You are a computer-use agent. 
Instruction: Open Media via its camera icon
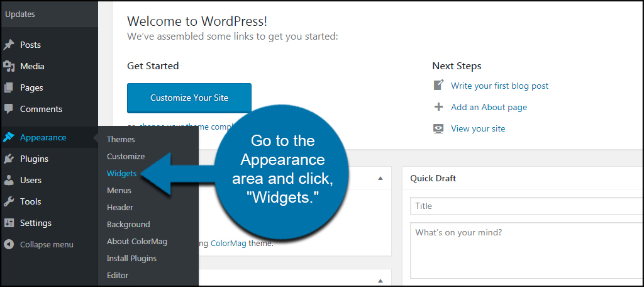(x=9, y=66)
